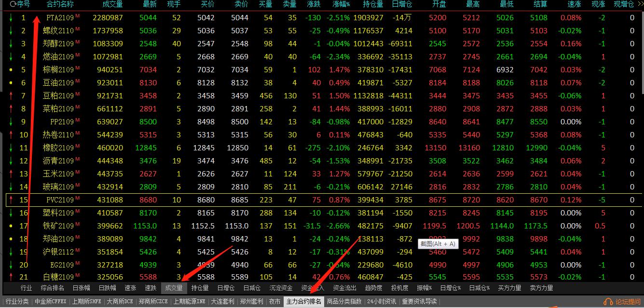Open the 资金流出 tab

(344, 288)
